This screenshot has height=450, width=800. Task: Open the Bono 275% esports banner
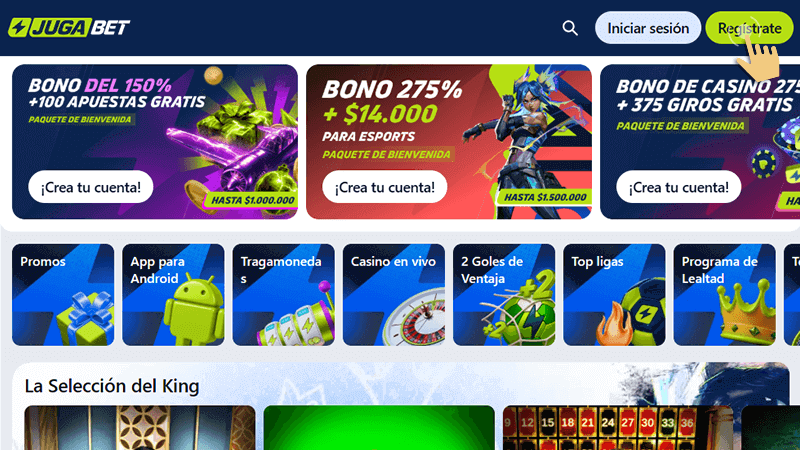tap(449, 142)
